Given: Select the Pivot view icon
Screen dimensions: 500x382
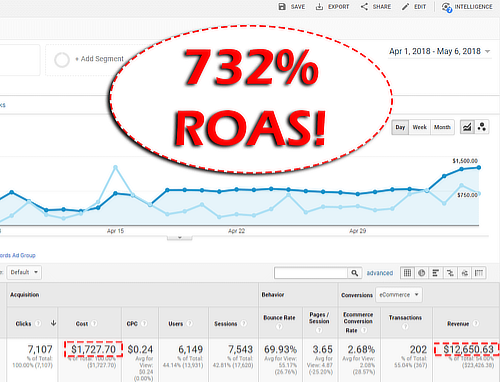Looking at the screenshot, I should pos(479,273).
